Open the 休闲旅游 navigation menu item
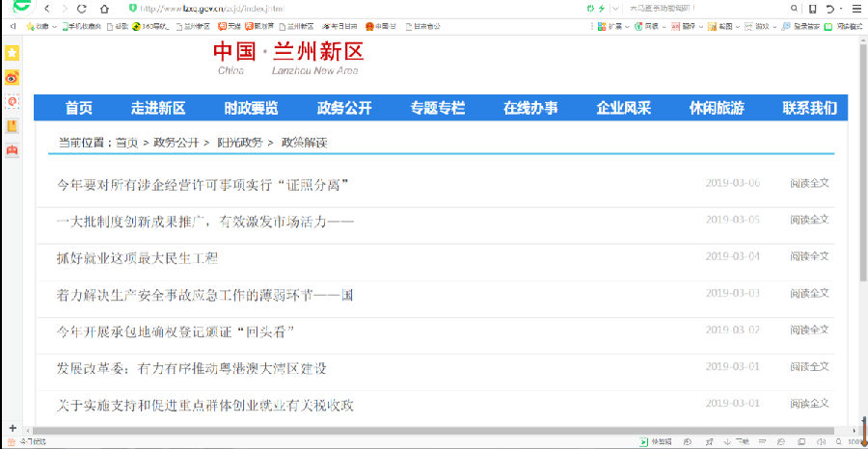 tap(717, 108)
